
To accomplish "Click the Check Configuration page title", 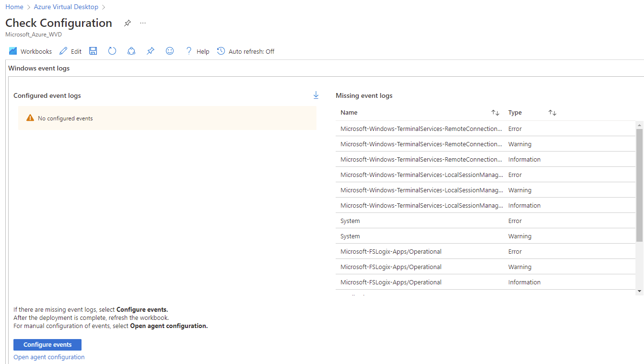I will [x=59, y=23].
